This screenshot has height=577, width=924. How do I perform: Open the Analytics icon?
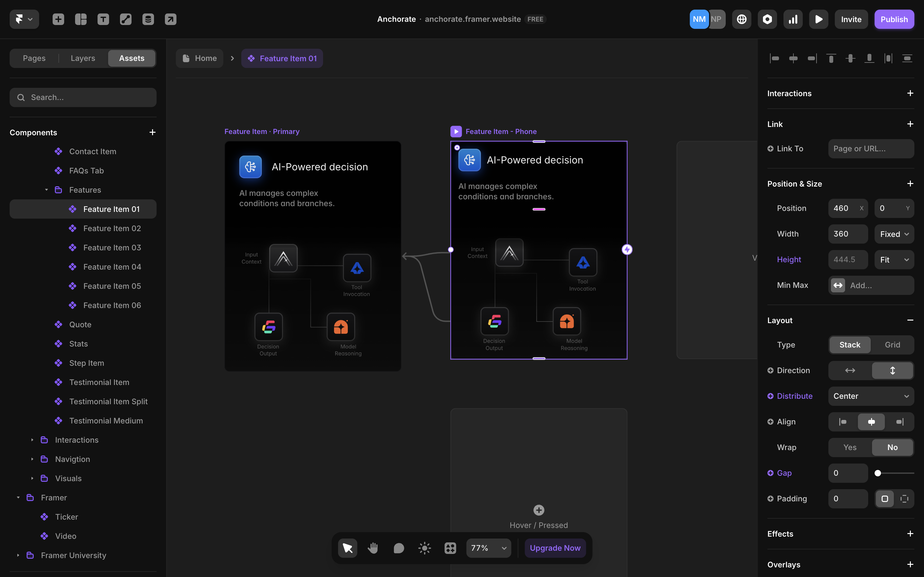click(793, 19)
